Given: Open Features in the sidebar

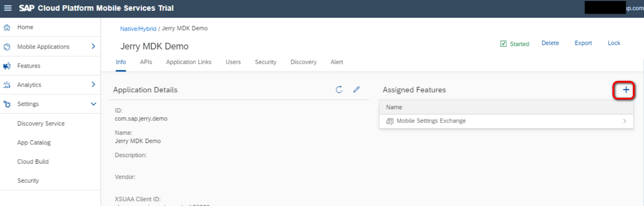Looking at the screenshot, I should (x=29, y=66).
